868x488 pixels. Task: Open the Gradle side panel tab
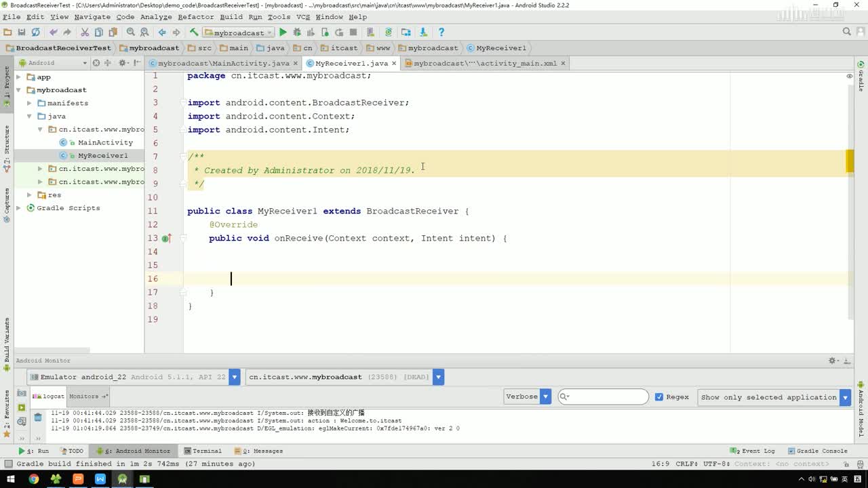[861, 77]
